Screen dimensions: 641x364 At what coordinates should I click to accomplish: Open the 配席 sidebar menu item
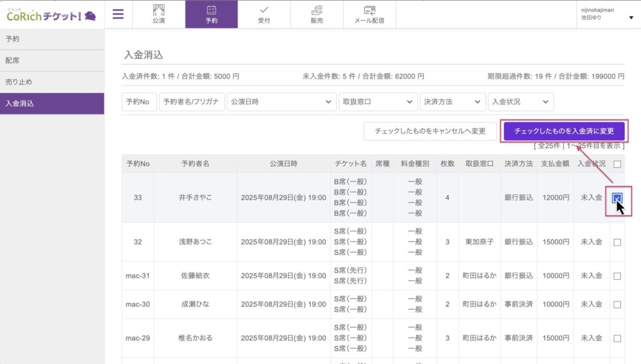[52, 61]
